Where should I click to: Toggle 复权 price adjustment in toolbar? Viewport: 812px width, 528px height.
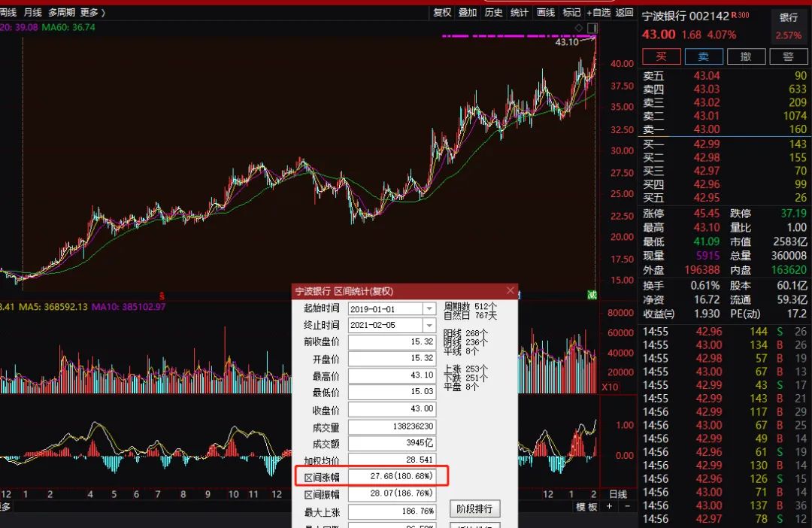click(442, 12)
